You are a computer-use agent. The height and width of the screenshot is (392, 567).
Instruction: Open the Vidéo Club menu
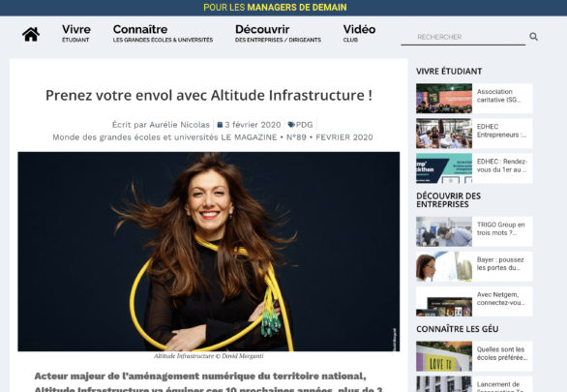tap(359, 33)
